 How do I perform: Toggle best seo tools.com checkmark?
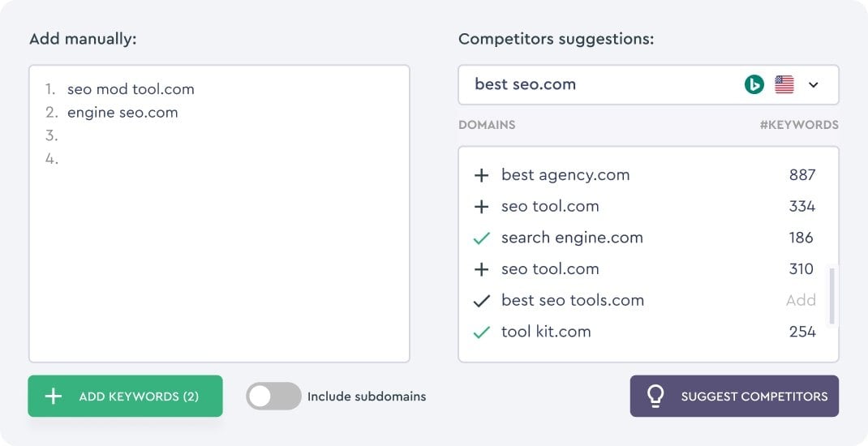(482, 301)
